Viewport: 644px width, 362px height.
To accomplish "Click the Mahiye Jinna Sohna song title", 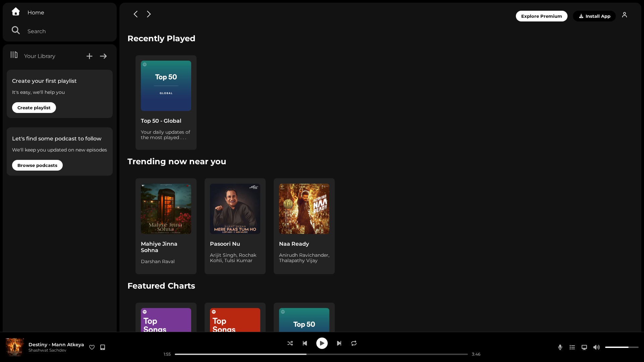I will click(159, 247).
